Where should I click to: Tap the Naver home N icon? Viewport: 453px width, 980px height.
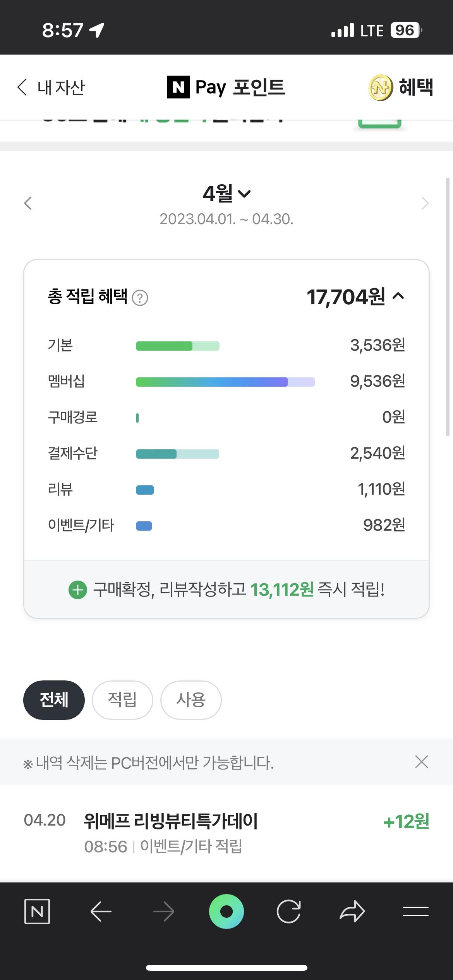click(x=37, y=911)
